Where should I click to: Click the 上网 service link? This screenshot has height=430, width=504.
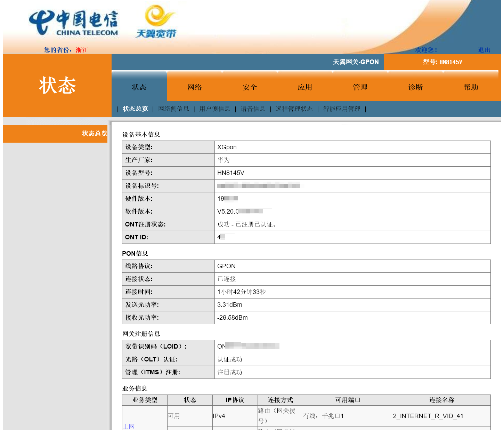129,426
